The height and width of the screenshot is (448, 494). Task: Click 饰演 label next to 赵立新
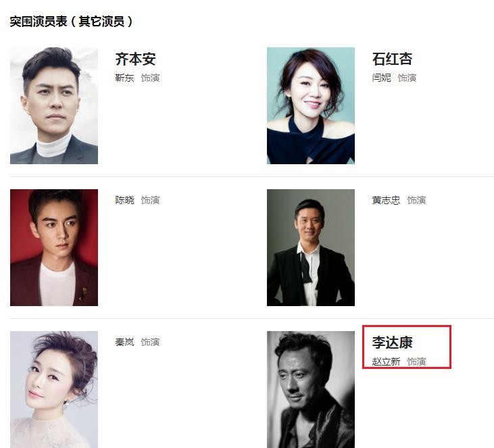pos(416,361)
